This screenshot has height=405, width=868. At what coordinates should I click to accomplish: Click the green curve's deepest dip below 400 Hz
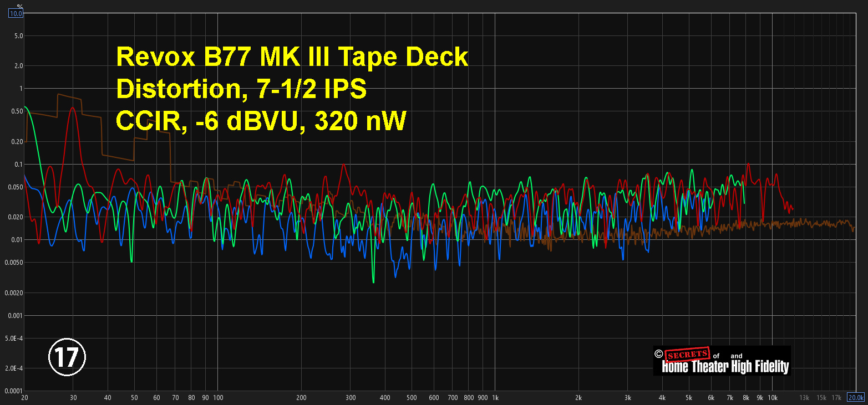pyautogui.click(x=373, y=282)
